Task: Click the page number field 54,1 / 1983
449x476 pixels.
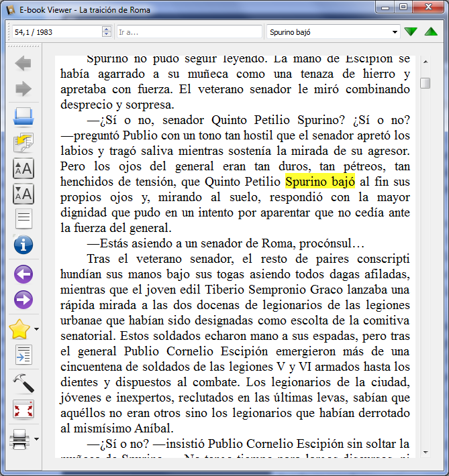Action: point(57,32)
